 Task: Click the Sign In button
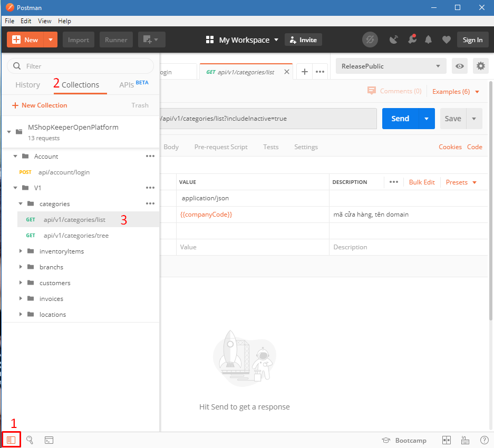pyautogui.click(x=472, y=40)
